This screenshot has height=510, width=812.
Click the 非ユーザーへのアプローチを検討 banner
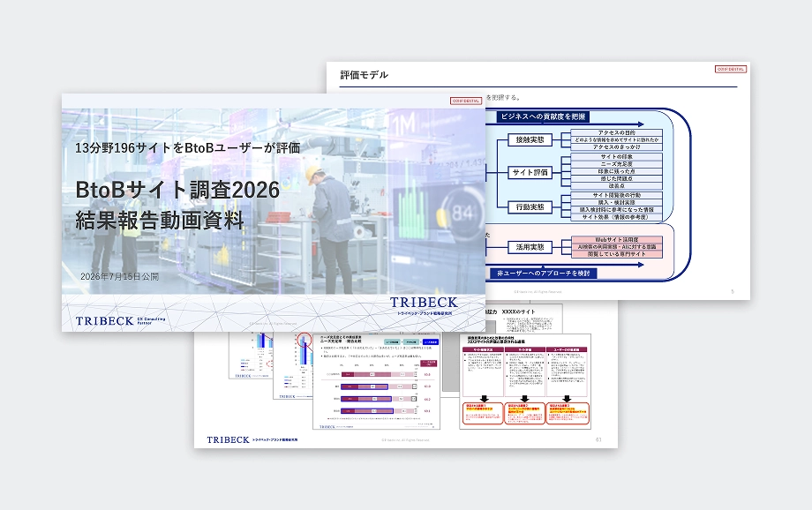543,273
